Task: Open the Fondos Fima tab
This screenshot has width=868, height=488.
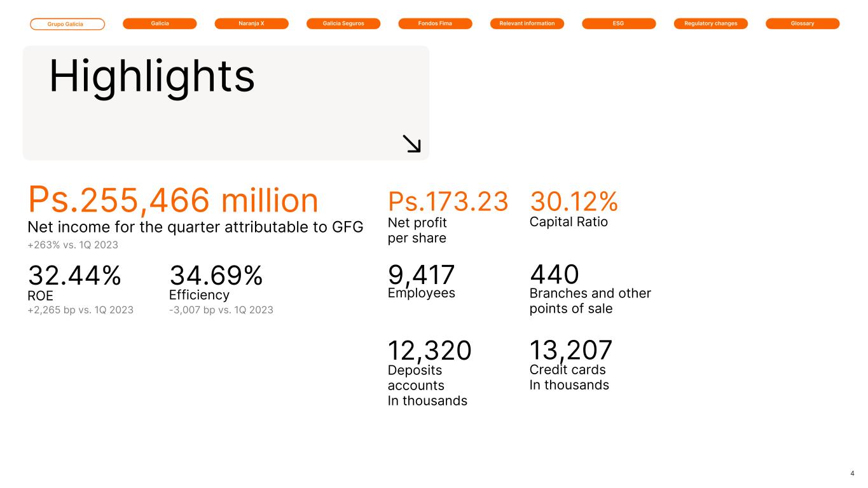Action: pyautogui.click(x=435, y=24)
